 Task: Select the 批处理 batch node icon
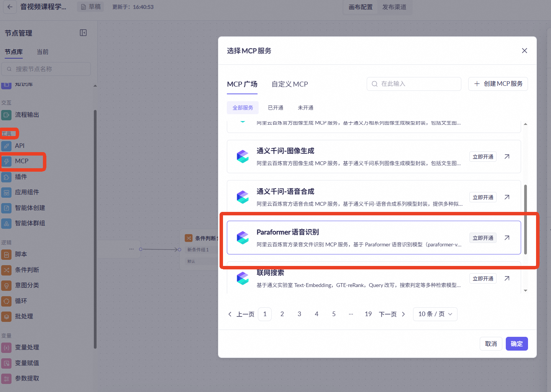click(7, 317)
